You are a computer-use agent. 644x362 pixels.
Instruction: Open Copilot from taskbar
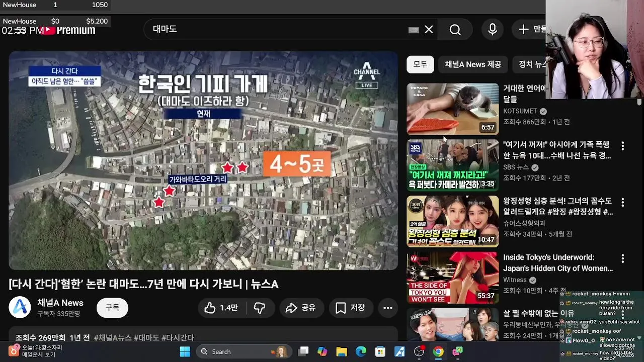pyautogui.click(x=323, y=351)
